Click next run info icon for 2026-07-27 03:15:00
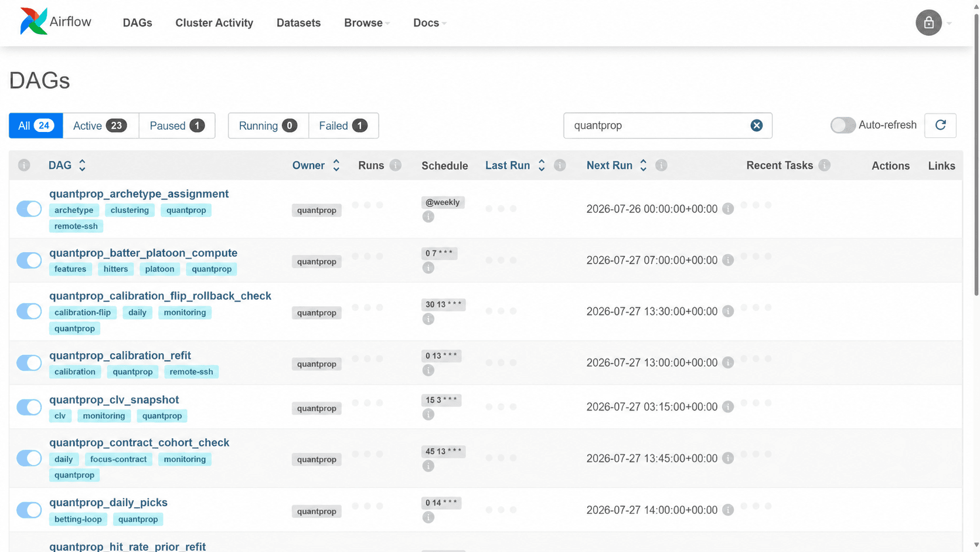This screenshot has height=552, width=980. click(x=728, y=407)
